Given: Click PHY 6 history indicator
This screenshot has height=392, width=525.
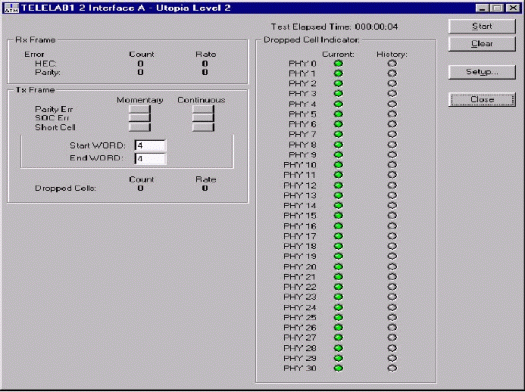Looking at the screenshot, I should click(392, 124).
